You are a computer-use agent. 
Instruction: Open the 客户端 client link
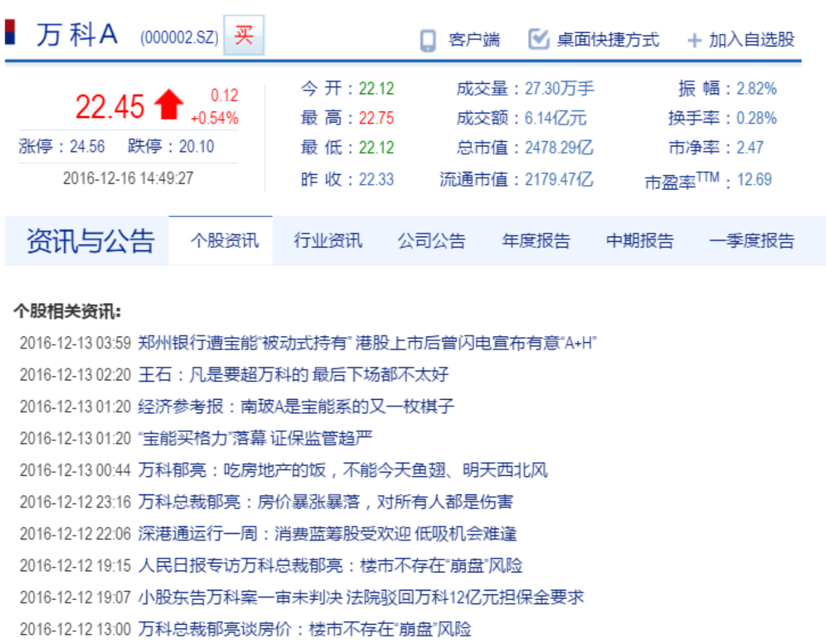tap(474, 40)
